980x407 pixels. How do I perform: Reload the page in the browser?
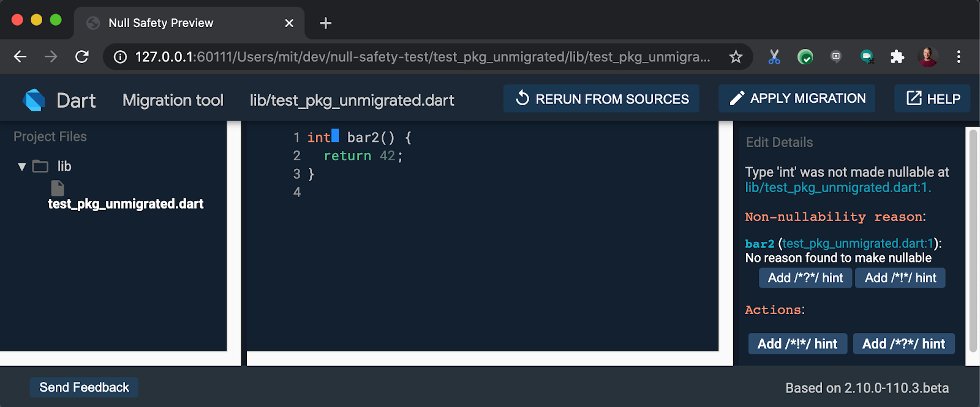tap(81, 57)
